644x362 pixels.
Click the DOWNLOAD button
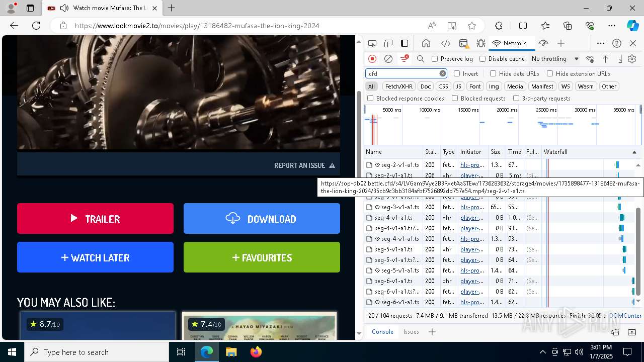click(x=262, y=218)
